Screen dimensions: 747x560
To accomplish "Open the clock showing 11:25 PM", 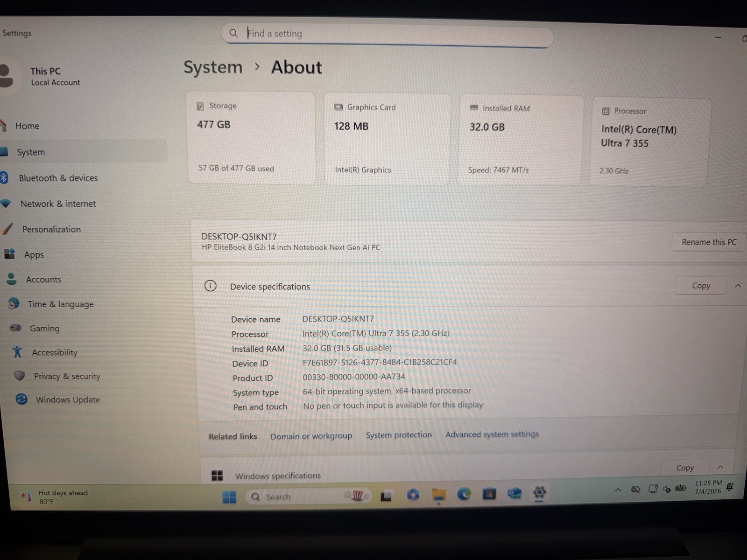I will click(708, 487).
